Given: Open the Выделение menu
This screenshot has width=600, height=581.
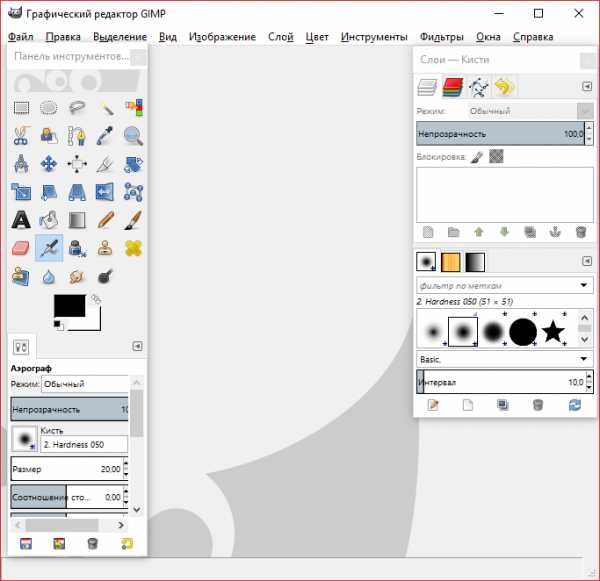Looking at the screenshot, I should tap(120, 37).
